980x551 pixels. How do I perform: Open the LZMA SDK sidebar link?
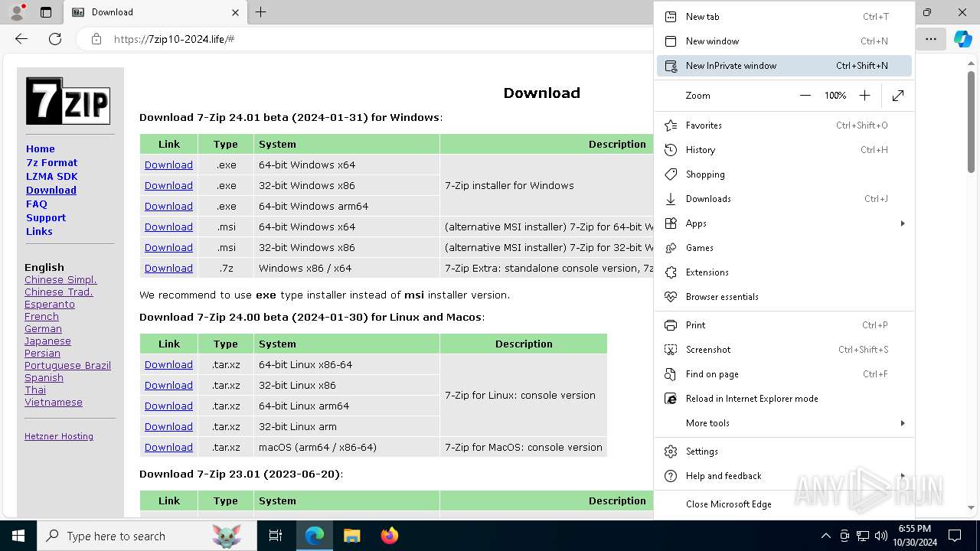[52, 177]
